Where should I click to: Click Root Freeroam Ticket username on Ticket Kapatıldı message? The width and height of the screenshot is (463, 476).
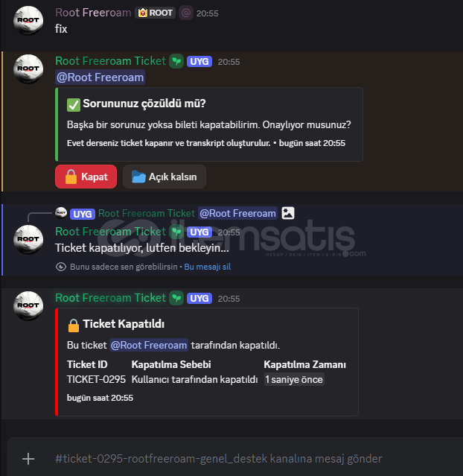pyautogui.click(x=110, y=298)
